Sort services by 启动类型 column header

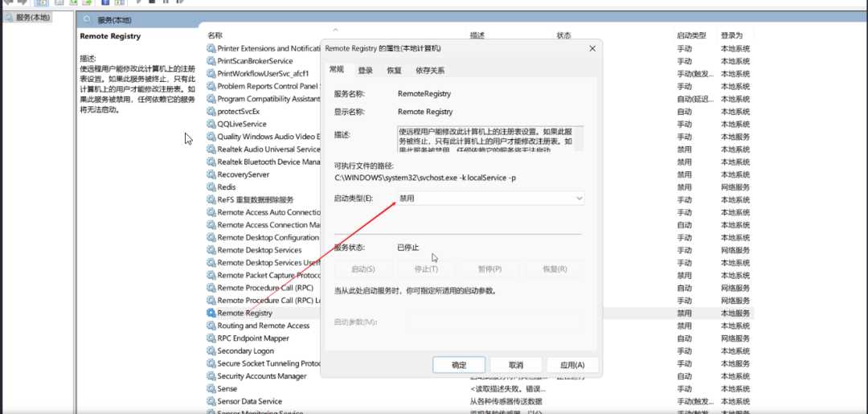click(x=691, y=35)
